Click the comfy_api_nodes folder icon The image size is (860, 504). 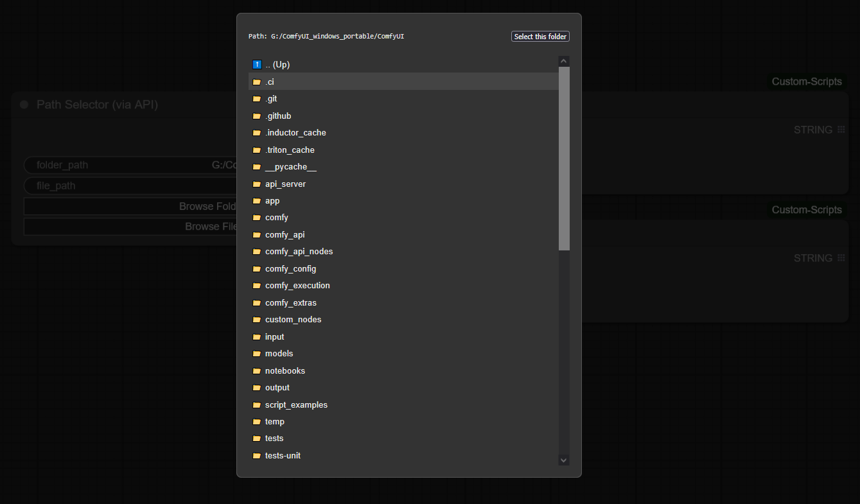tap(257, 252)
